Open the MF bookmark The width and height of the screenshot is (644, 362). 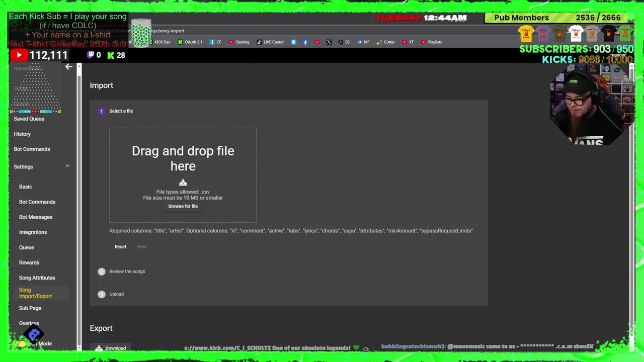point(363,42)
